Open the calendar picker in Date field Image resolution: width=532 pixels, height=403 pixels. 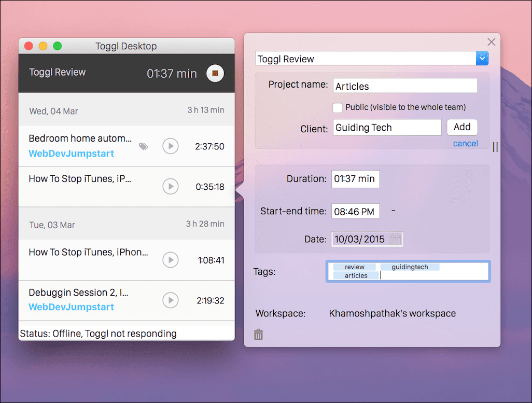click(x=395, y=239)
